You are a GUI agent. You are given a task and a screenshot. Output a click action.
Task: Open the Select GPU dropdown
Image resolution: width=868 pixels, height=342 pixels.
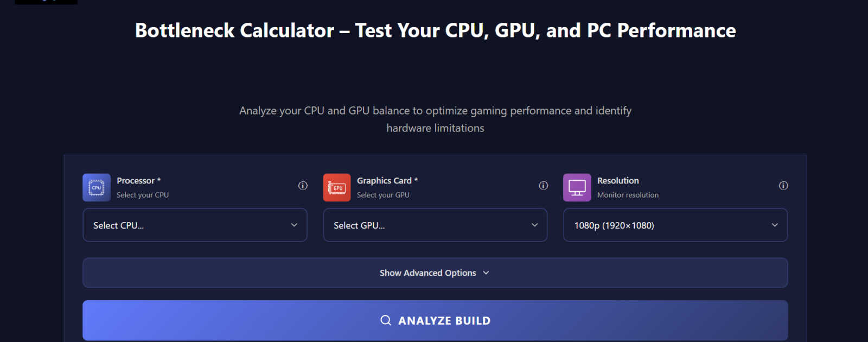[x=435, y=225]
